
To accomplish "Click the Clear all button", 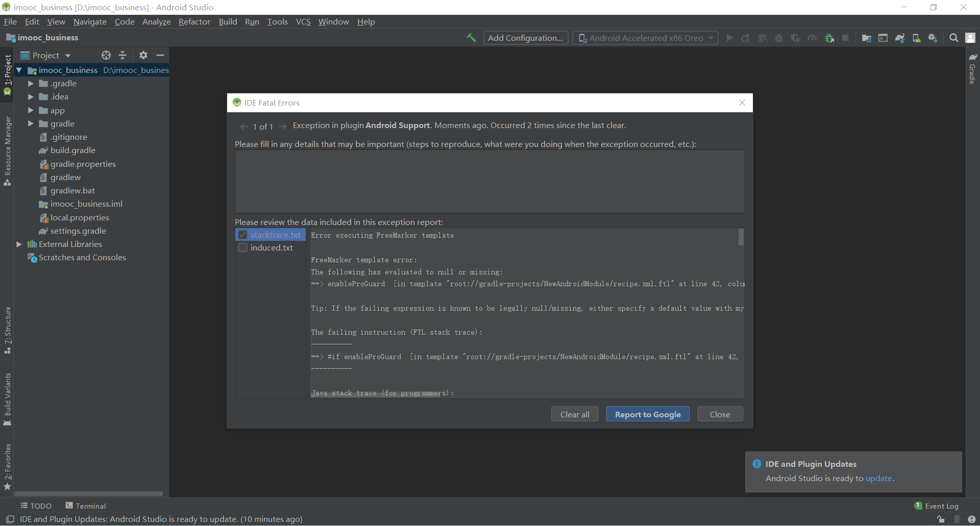I will (575, 414).
